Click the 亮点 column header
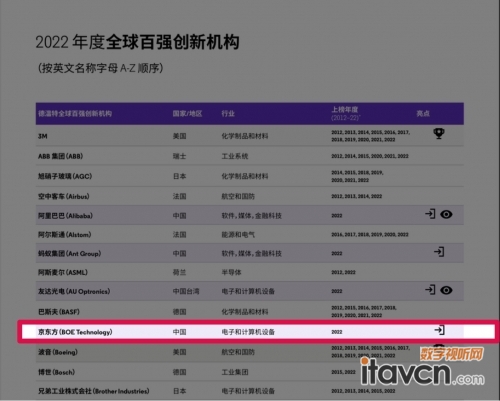This screenshot has height=401, width=500. click(423, 114)
